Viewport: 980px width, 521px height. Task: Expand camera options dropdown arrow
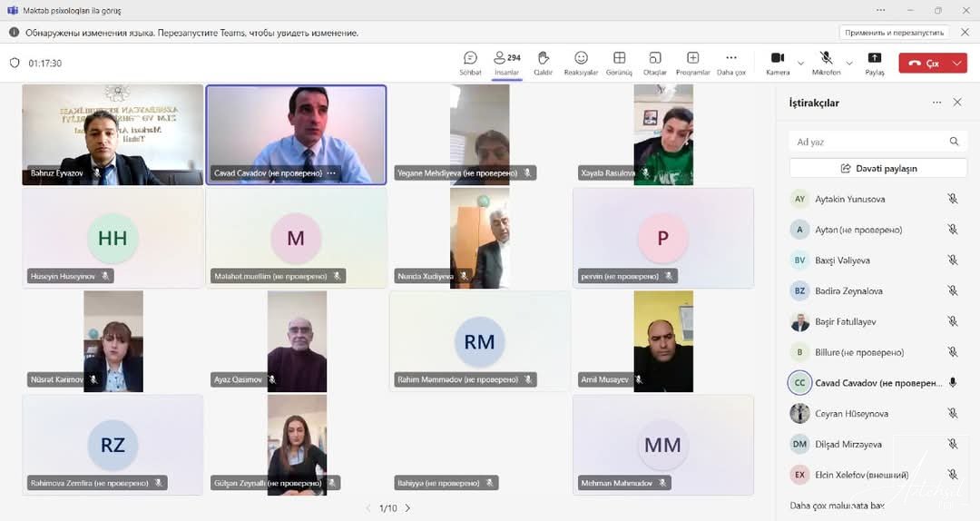(x=800, y=64)
